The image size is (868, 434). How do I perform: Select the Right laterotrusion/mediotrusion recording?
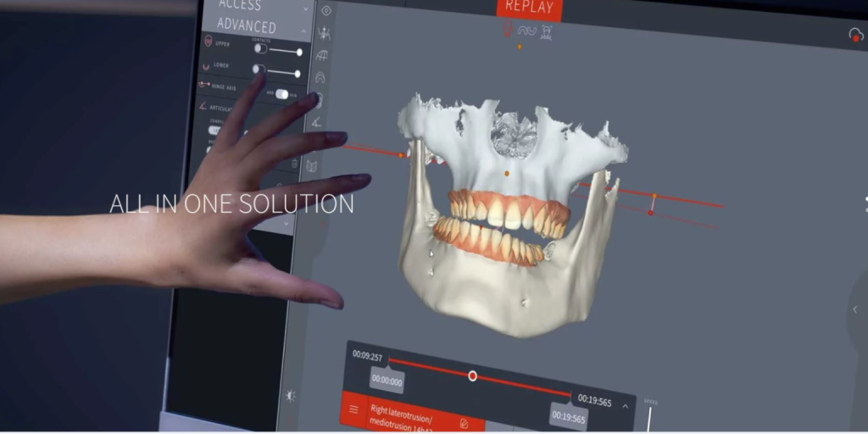pos(403,415)
